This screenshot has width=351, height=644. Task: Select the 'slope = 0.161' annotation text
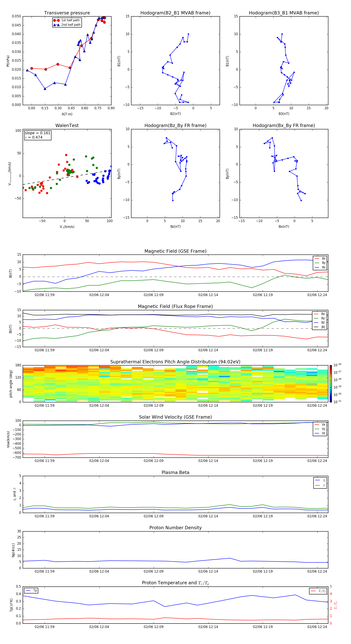[37, 133]
